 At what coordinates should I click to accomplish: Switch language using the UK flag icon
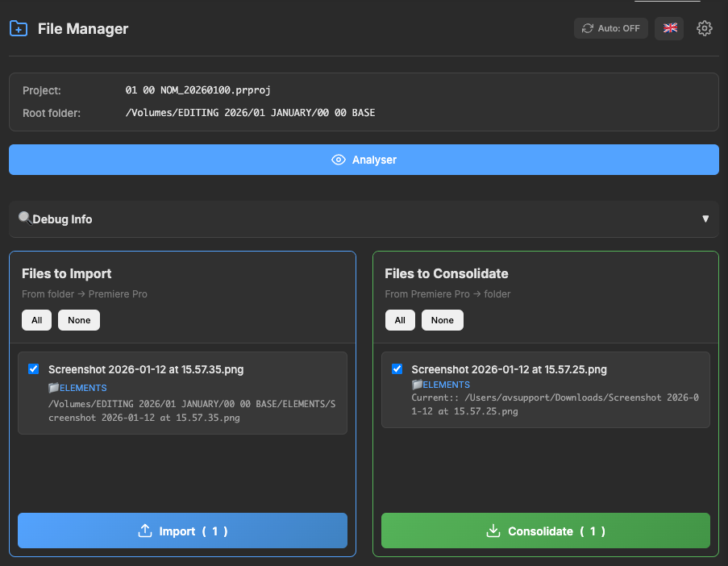point(669,28)
